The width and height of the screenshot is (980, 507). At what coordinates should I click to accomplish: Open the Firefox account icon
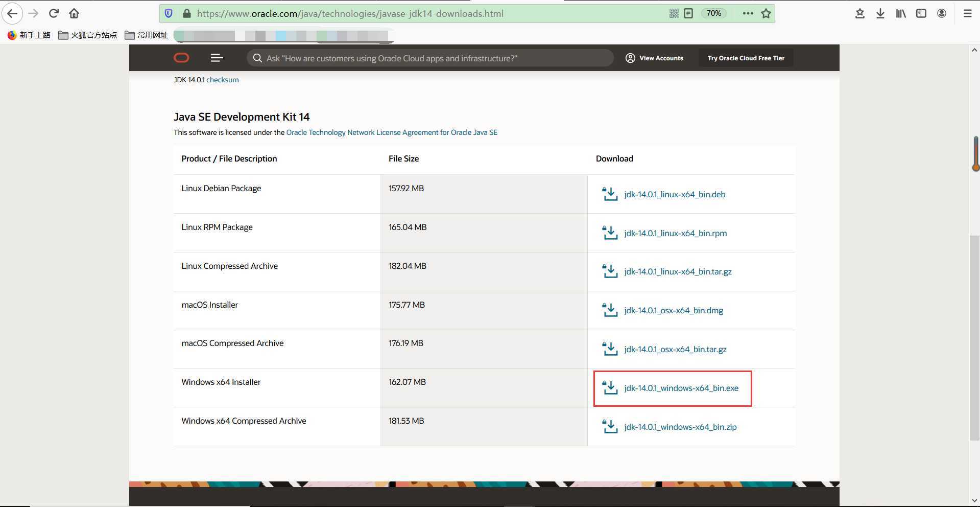(x=942, y=13)
